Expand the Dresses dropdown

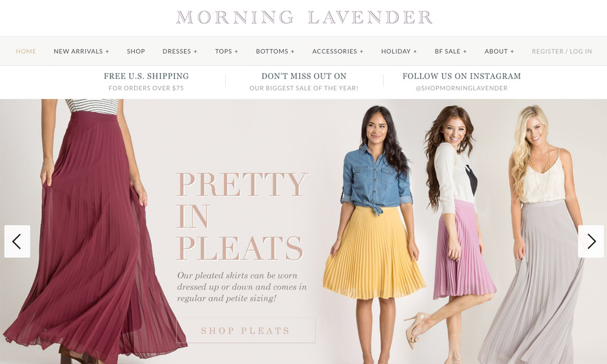pos(180,51)
